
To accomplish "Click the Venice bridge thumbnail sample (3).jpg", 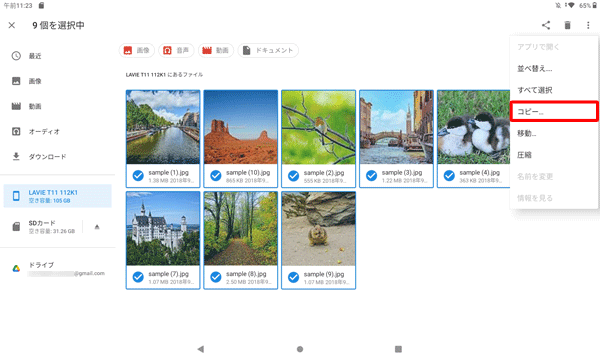I will coord(396,127).
